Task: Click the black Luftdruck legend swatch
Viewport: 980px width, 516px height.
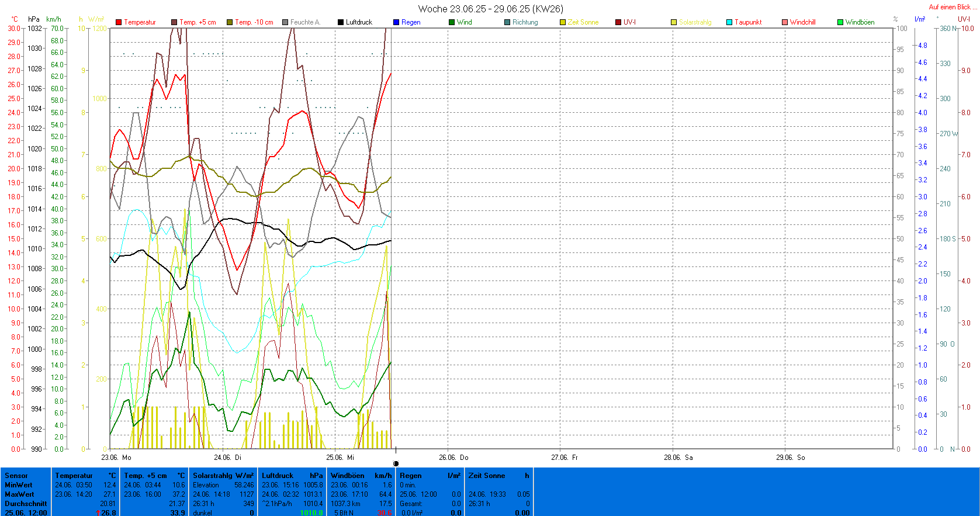Action: coord(341,22)
